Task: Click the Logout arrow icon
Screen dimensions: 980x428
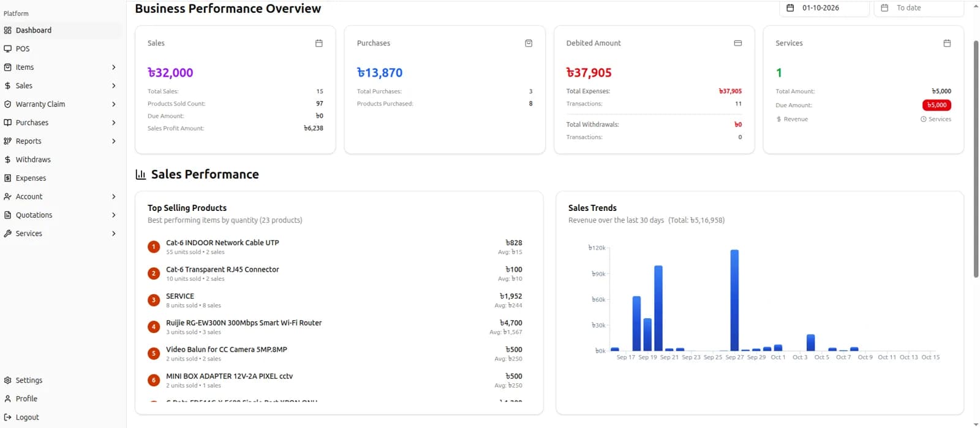Action: [7, 417]
